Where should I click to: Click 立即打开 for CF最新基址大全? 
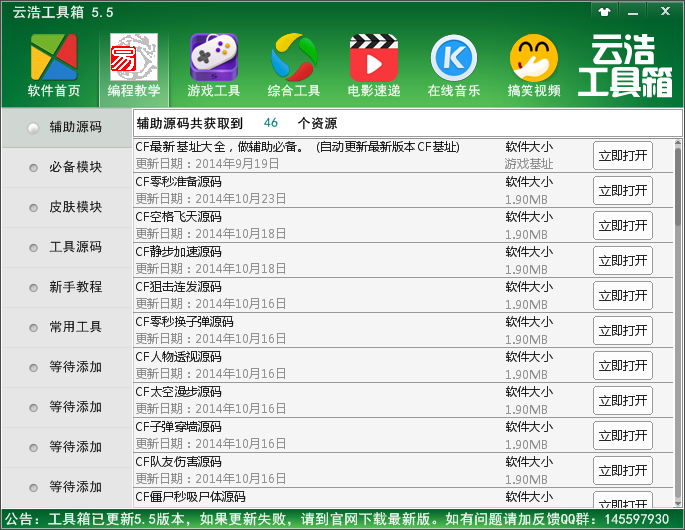(x=623, y=156)
